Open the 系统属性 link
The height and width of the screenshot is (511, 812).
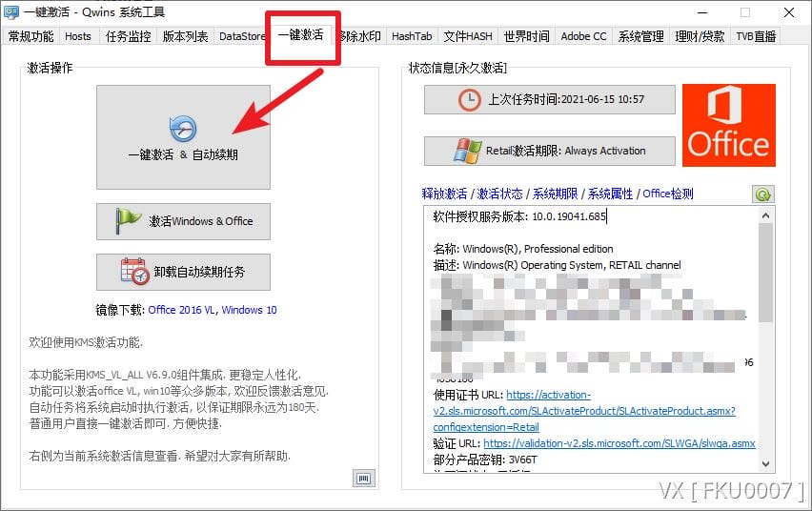(610, 194)
